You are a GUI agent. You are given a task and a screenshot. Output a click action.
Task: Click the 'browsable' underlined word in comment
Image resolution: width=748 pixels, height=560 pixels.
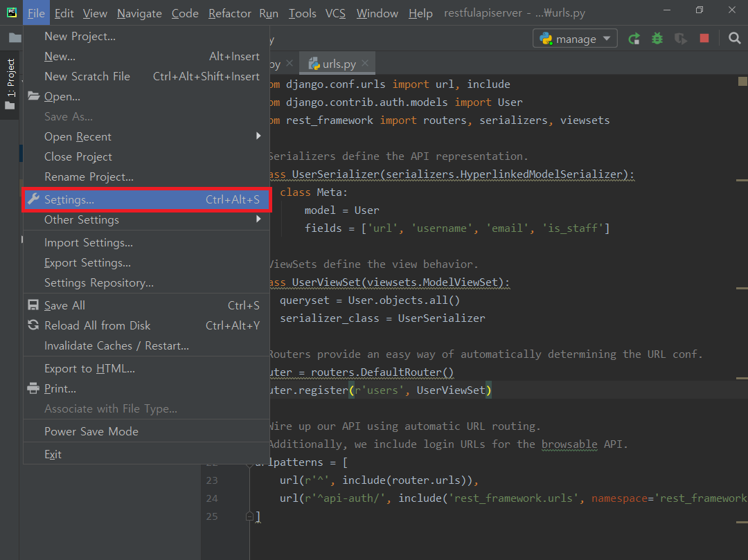pyautogui.click(x=569, y=444)
